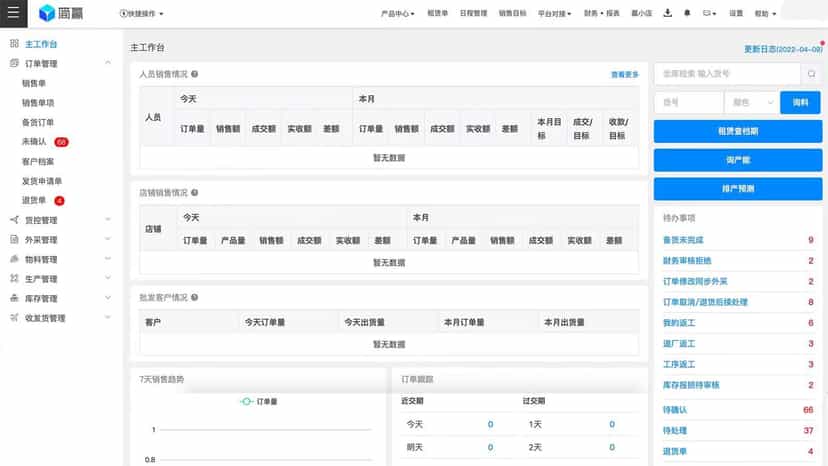
Task: Open the 更新日志 changelog link
Action: (783, 49)
